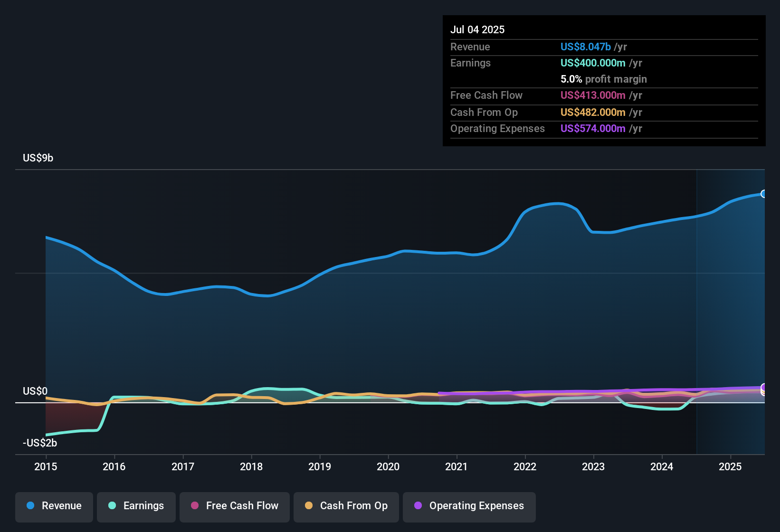The height and width of the screenshot is (532, 780).
Task: Expand the Cash From Op legend entry
Action: click(x=346, y=506)
